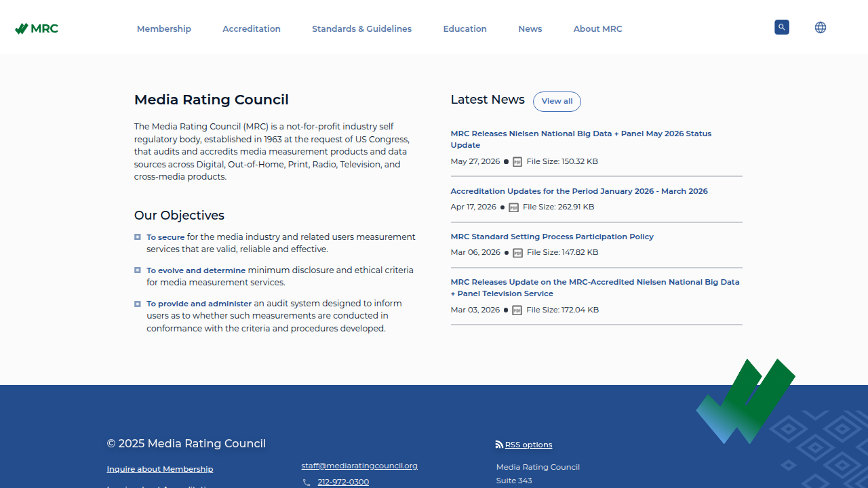Click the date Mar 03, 2026

coord(475,310)
